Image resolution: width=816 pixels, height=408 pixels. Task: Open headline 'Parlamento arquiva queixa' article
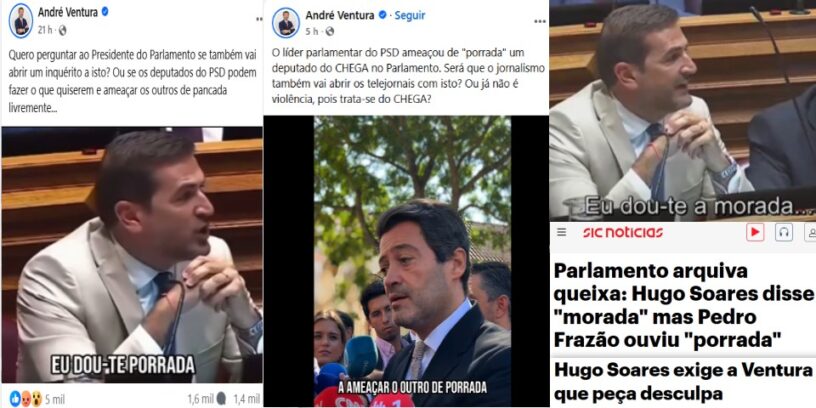tap(683, 305)
